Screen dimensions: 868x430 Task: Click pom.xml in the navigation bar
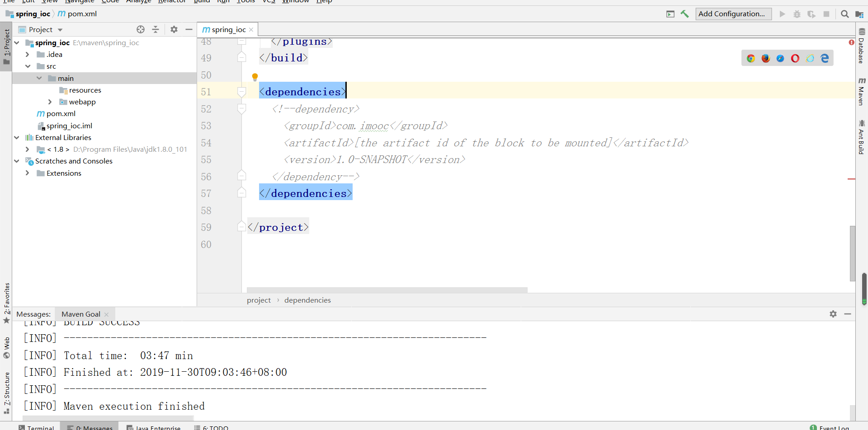click(77, 14)
